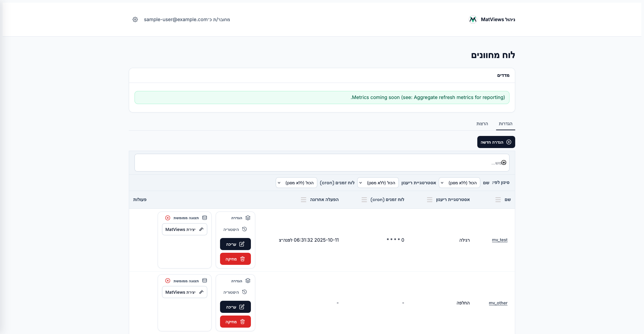Select the הגדרות tab
Screen dimensions: 644x334
505,124
